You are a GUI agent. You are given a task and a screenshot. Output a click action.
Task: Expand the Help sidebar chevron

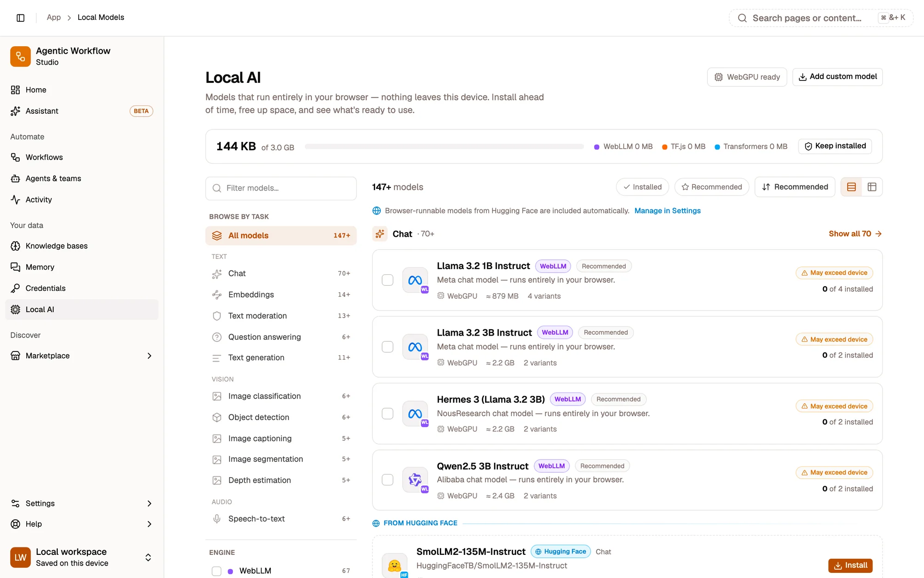click(x=149, y=524)
